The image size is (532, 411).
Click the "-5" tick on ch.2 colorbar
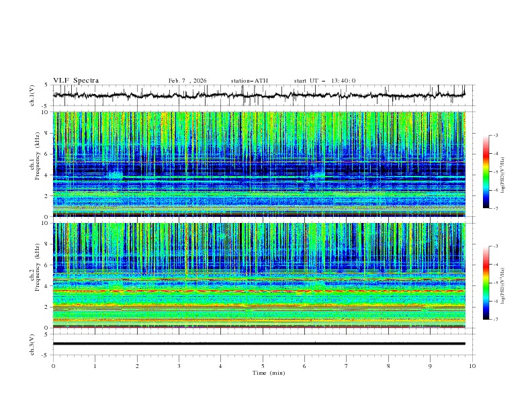pos(495,283)
